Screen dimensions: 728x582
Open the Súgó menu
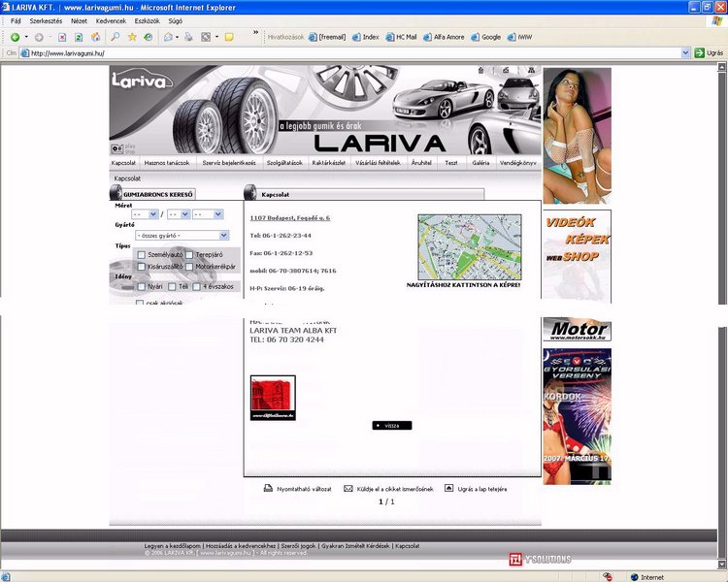point(175,21)
